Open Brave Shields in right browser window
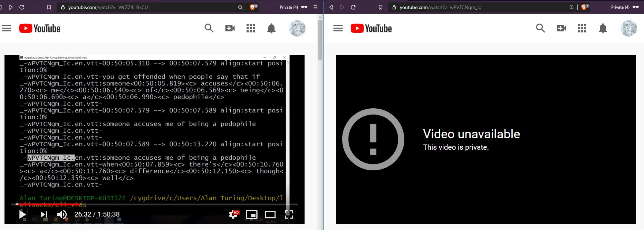Image resolution: width=644 pixels, height=230 pixels. (585, 7)
